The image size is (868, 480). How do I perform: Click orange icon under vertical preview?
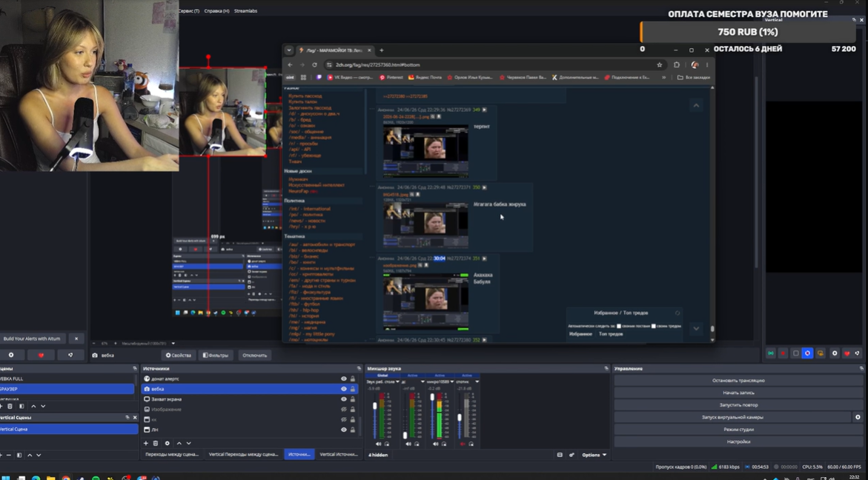point(820,353)
